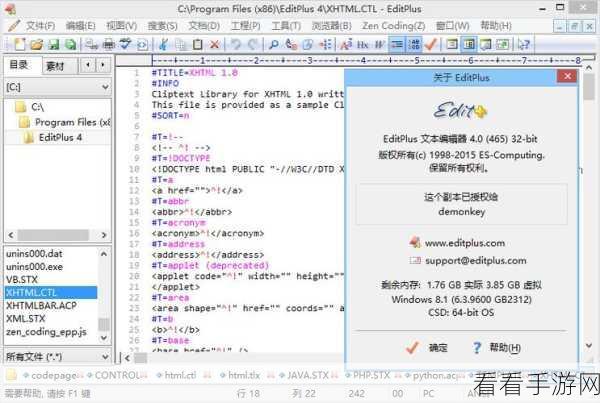Click support@editplus.com email link
The image size is (600, 403).
tap(476, 261)
